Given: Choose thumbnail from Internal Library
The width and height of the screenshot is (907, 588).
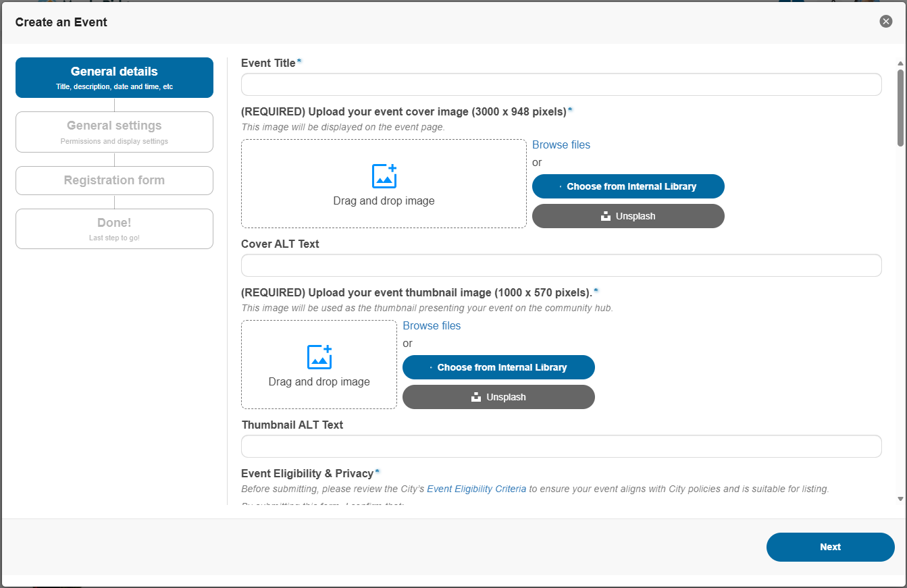Looking at the screenshot, I should pyautogui.click(x=498, y=367).
